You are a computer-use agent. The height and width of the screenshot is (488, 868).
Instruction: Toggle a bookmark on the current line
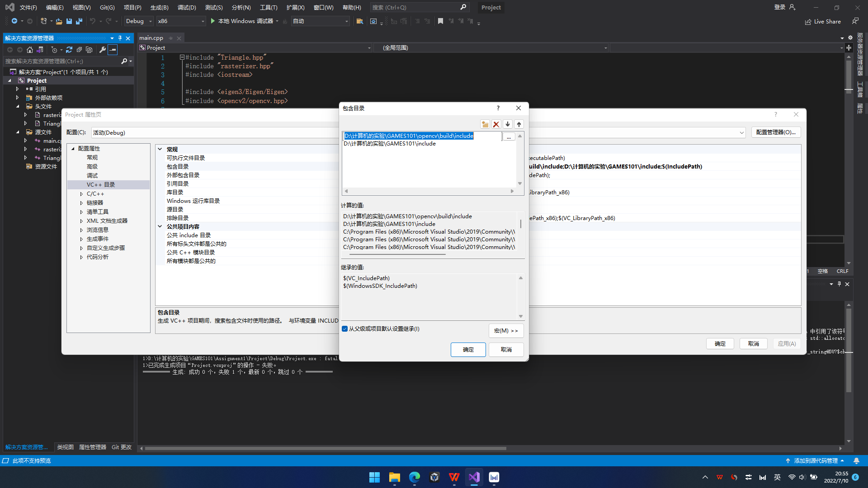441,21
